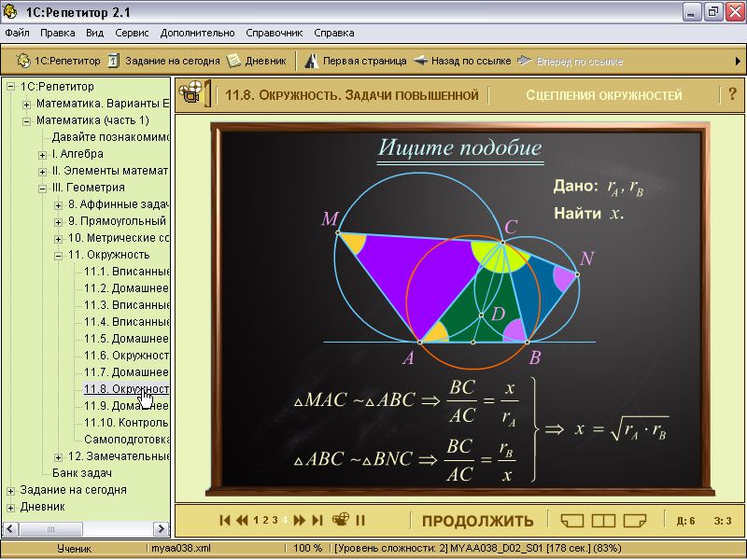Expand the 12. Замечательные tree node
This screenshot has height=560, width=747.
coord(59,456)
